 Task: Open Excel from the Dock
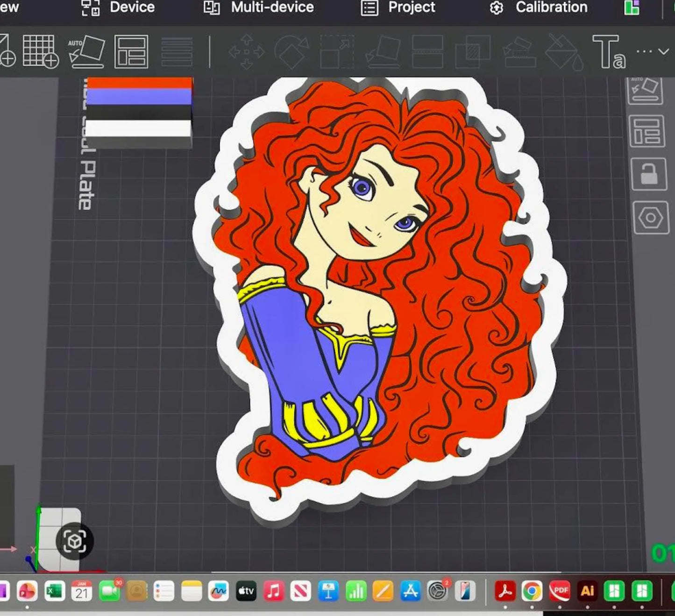tap(55, 592)
